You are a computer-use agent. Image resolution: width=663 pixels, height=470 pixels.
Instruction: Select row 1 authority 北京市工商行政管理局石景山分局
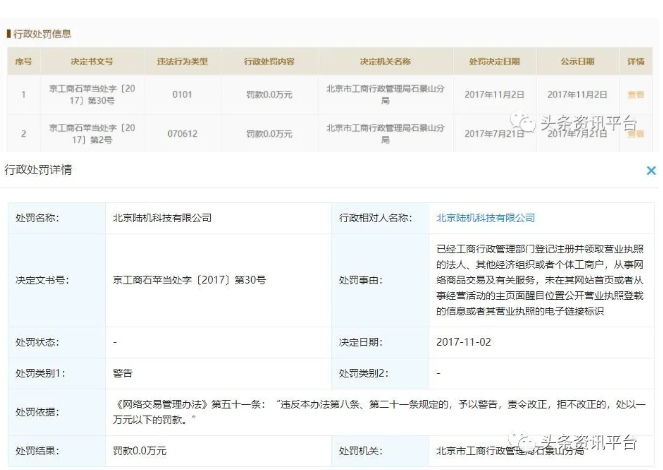click(385, 95)
